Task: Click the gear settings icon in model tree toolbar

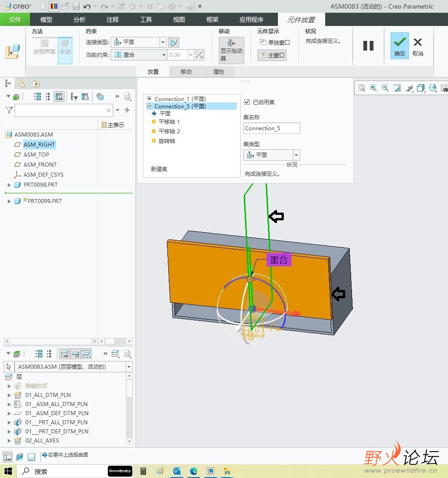Action: [100, 97]
